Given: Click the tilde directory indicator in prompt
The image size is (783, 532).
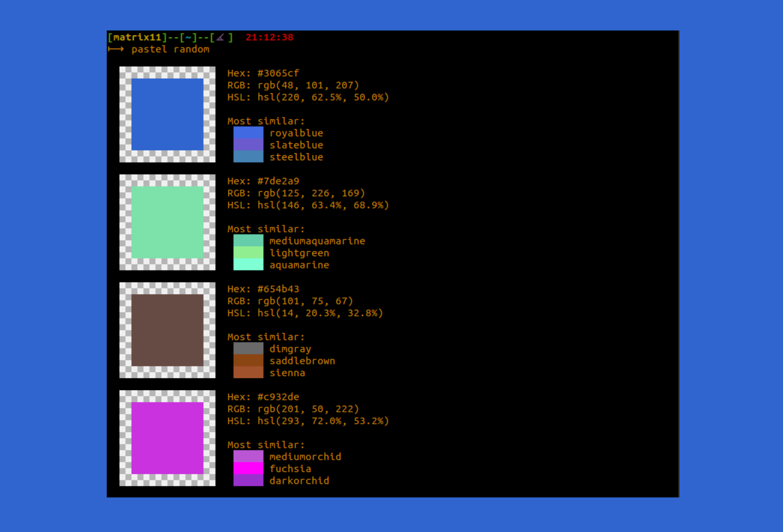Looking at the screenshot, I should click(189, 37).
